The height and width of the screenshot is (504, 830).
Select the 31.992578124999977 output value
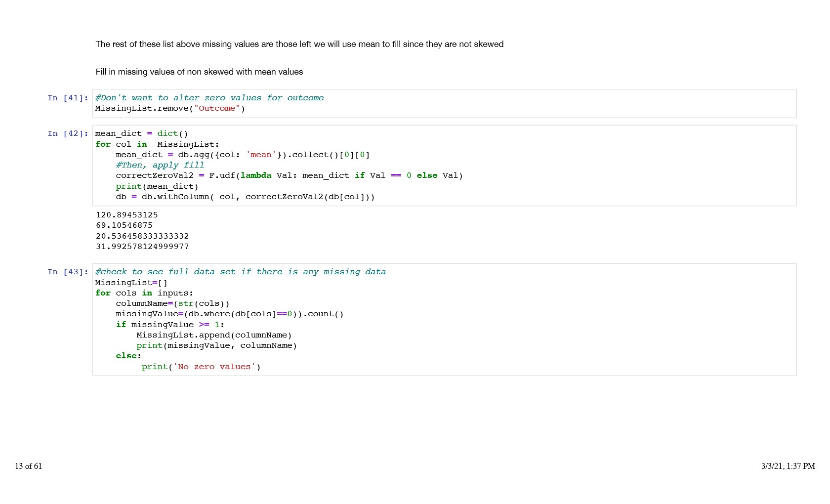pos(142,247)
